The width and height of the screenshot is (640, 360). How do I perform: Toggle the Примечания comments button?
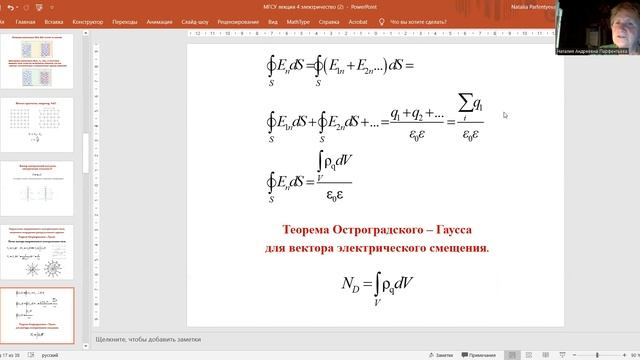pyautogui.click(x=478, y=355)
